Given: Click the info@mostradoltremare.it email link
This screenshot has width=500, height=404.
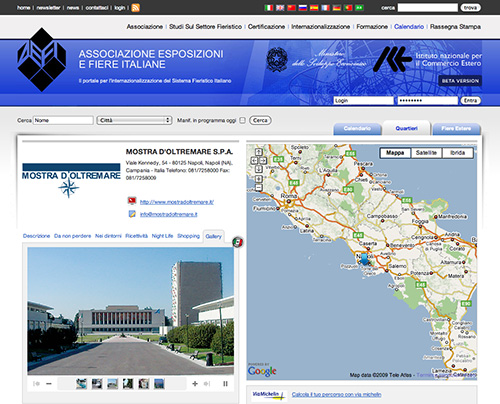Looking at the screenshot, I should point(168,214).
